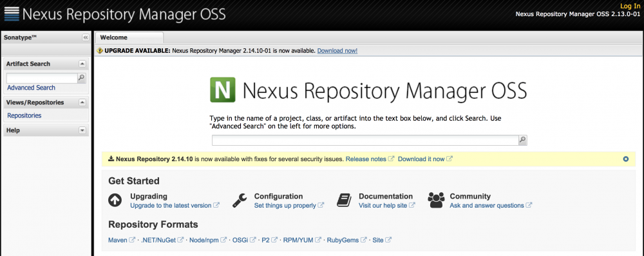Click the Get Started heading
644x256 pixels.
point(134,181)
